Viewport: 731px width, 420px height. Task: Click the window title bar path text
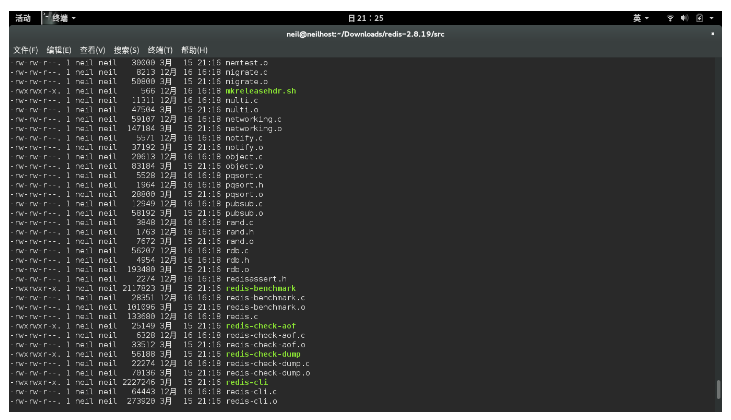365,34
